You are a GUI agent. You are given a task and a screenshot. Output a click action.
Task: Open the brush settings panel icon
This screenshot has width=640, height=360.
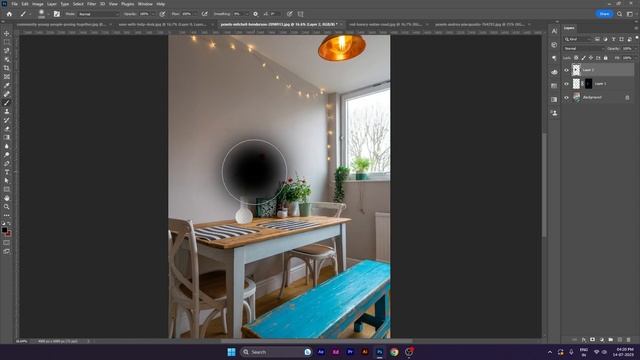coord(57,14)
